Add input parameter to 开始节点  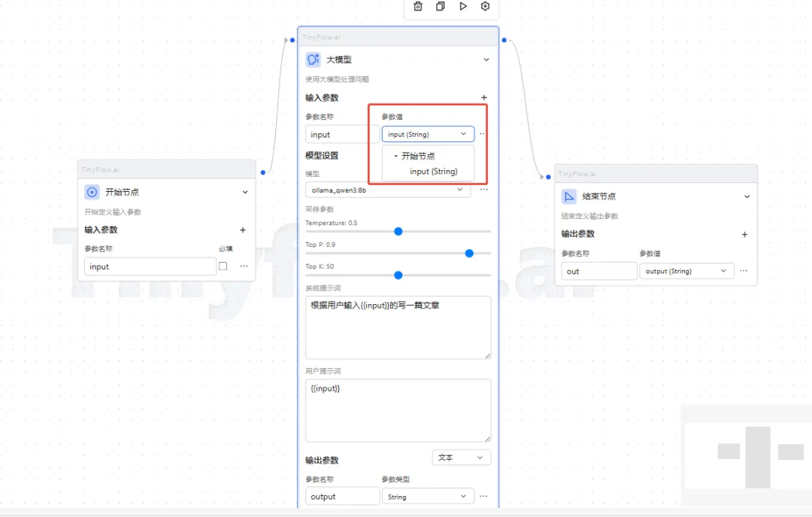click(243, 230)
